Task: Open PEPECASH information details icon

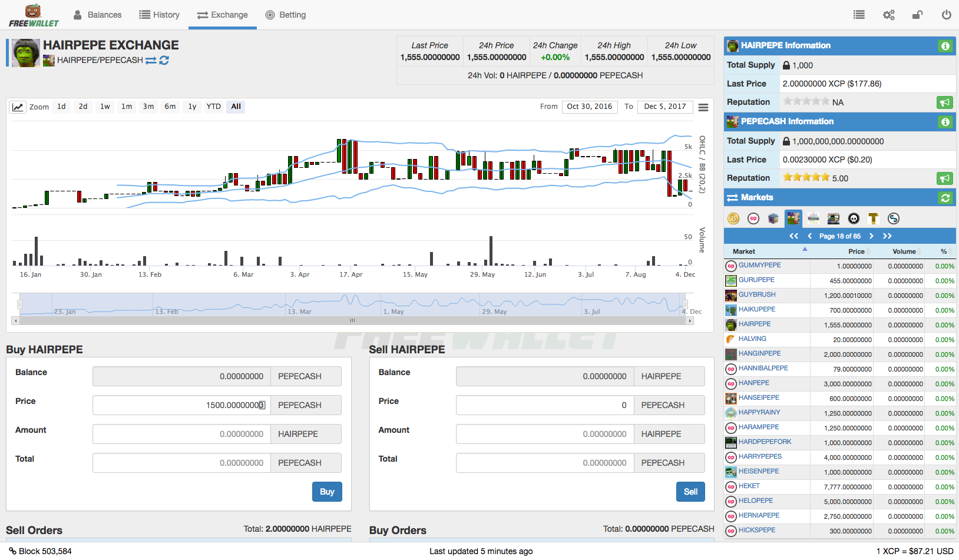Action: coord(945,122)
